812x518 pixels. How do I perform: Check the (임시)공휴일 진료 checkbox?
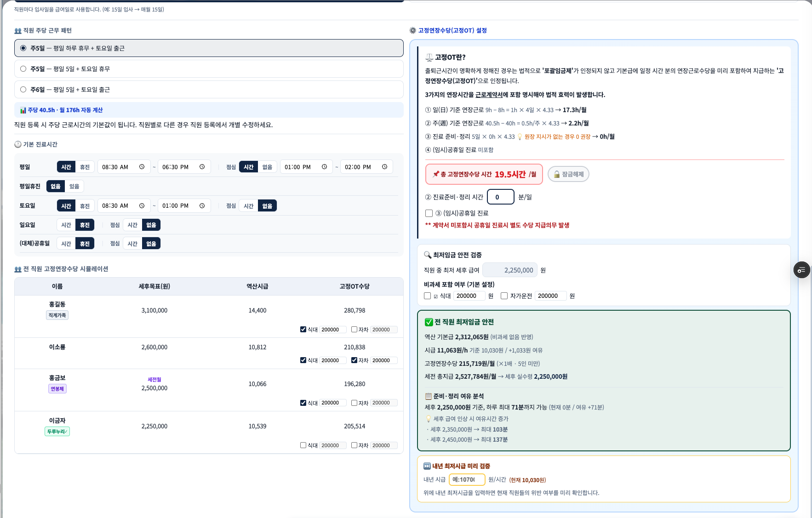[429, 213]
